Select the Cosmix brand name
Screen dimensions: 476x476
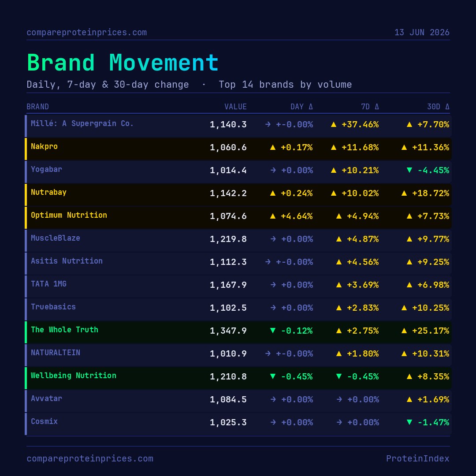(44, 421)
